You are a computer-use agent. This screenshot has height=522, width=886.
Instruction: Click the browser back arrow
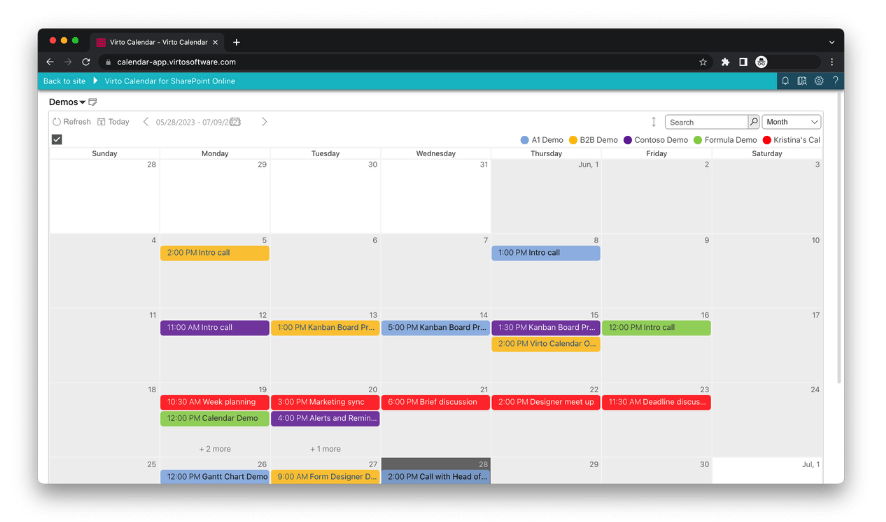click(50, 62)
